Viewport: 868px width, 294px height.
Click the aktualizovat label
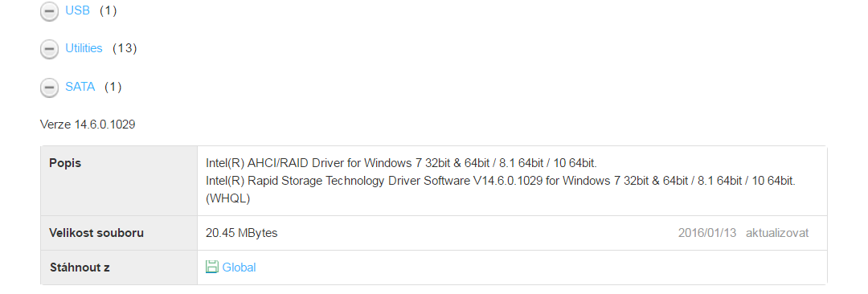click(x=777, y=233)
